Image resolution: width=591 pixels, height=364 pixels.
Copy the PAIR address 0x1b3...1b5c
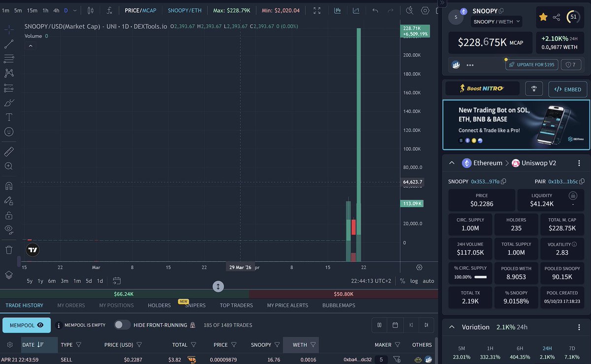tap(582, 181)
